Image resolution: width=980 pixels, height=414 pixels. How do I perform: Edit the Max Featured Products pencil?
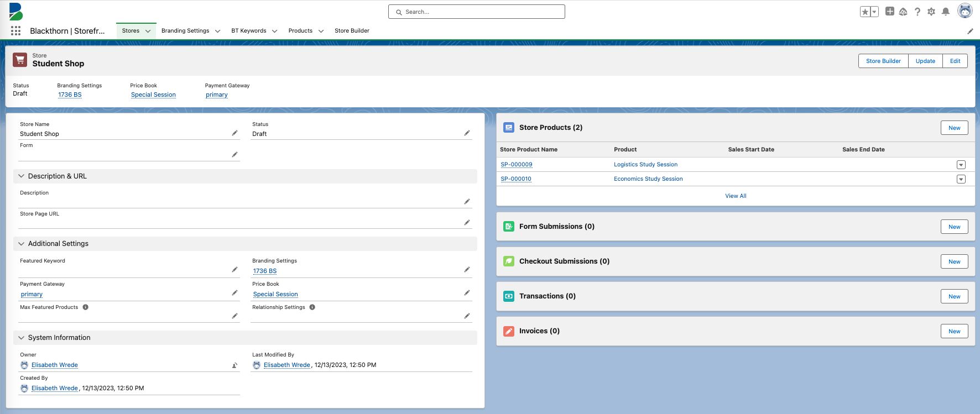click(x=234, y=316)
